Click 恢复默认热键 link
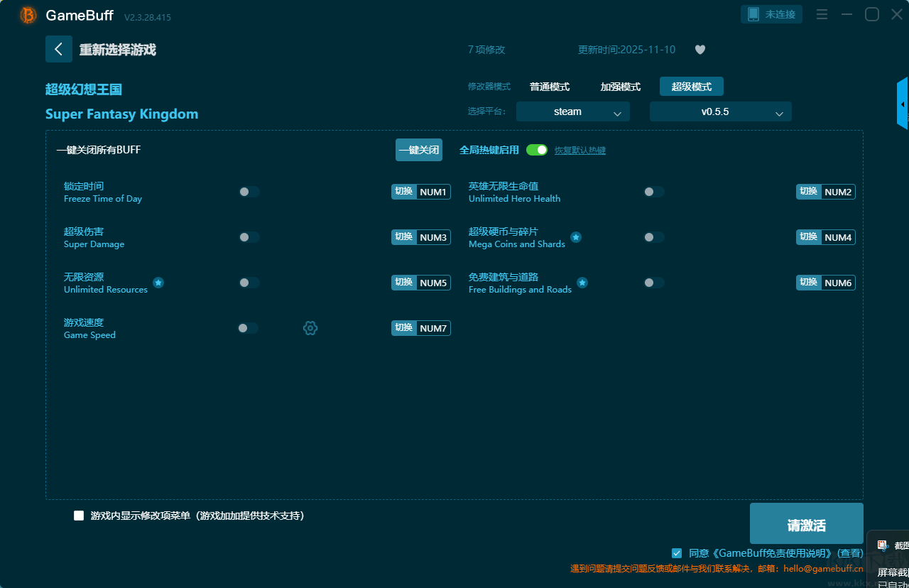Image resolution: width=909 pixels, height=588 pixels. [580, 151]
